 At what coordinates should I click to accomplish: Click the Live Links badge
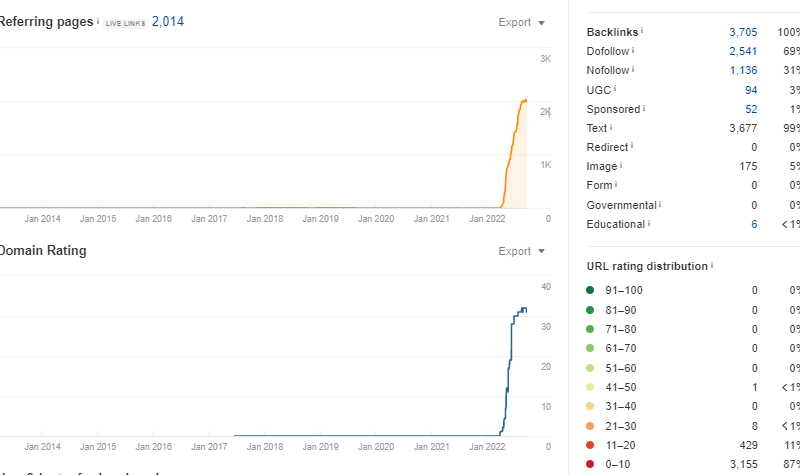pos(125,22)
